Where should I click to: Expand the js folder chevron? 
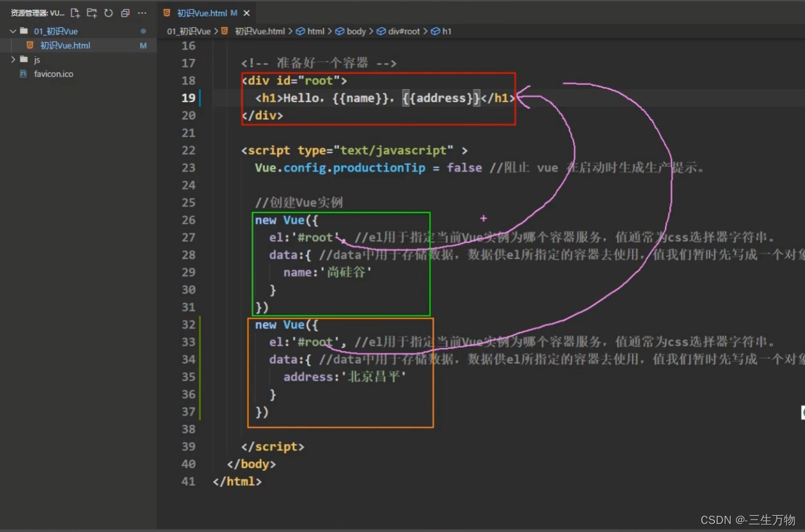(12, 60)
